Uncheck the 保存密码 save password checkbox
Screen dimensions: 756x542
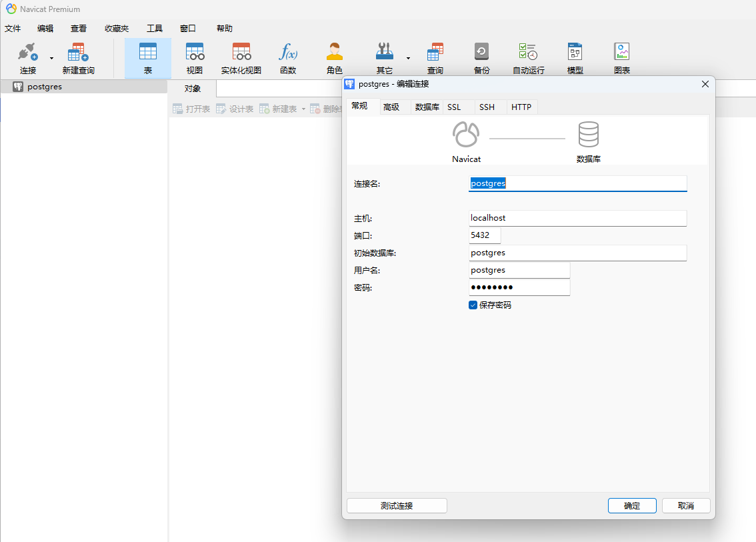pos(473,305)
